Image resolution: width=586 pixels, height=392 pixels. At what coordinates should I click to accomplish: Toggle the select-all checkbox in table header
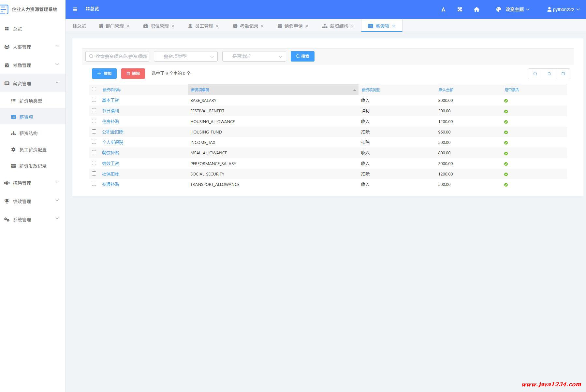(94, 89)
